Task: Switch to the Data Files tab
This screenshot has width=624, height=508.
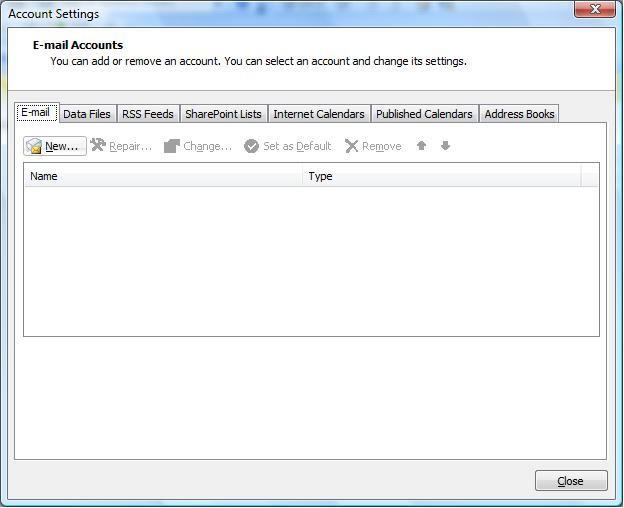Action: [x=87, y=114]
